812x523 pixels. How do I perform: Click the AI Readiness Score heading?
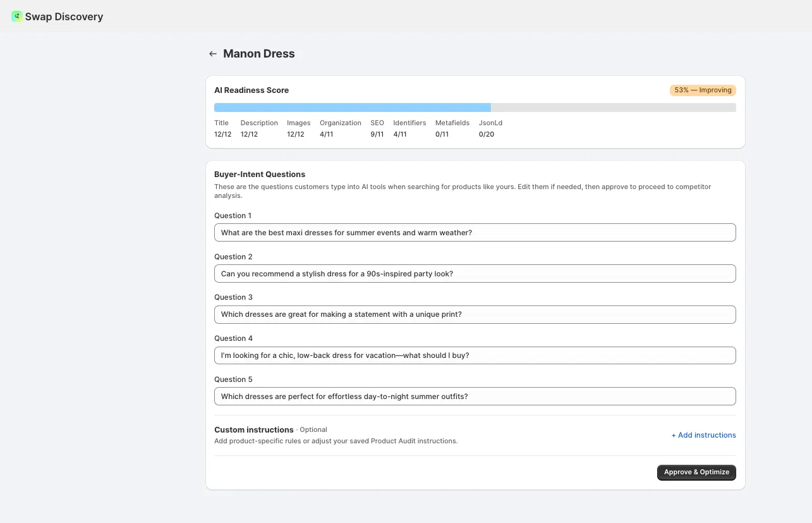click(251, 90)
